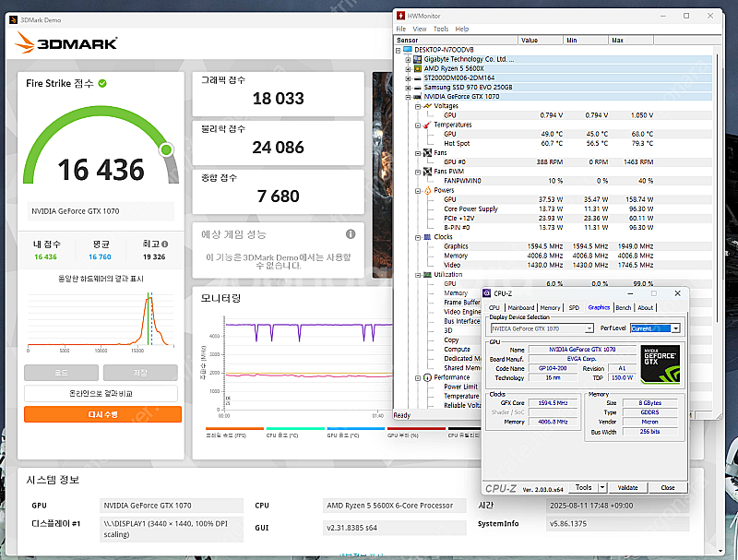Click the Tools button in CPU-Z
The width and height of the screenshot is (738, 560).
coord(584,487)
